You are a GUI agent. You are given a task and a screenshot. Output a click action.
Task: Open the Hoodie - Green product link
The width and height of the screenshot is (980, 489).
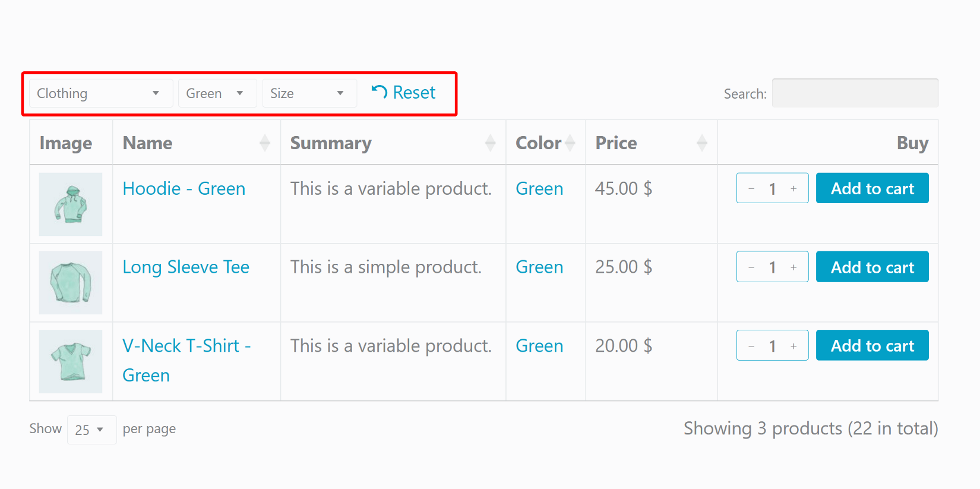point(184,188)
